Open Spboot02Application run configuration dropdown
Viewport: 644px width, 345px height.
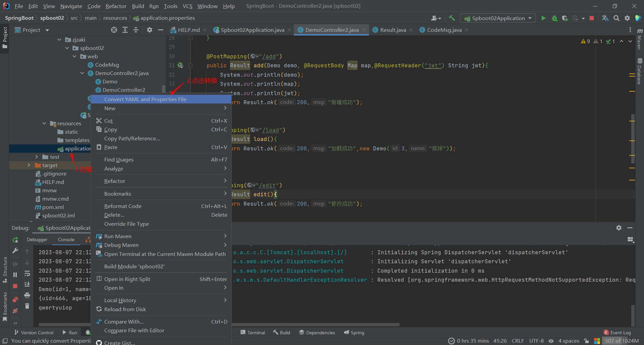[498, 18]
